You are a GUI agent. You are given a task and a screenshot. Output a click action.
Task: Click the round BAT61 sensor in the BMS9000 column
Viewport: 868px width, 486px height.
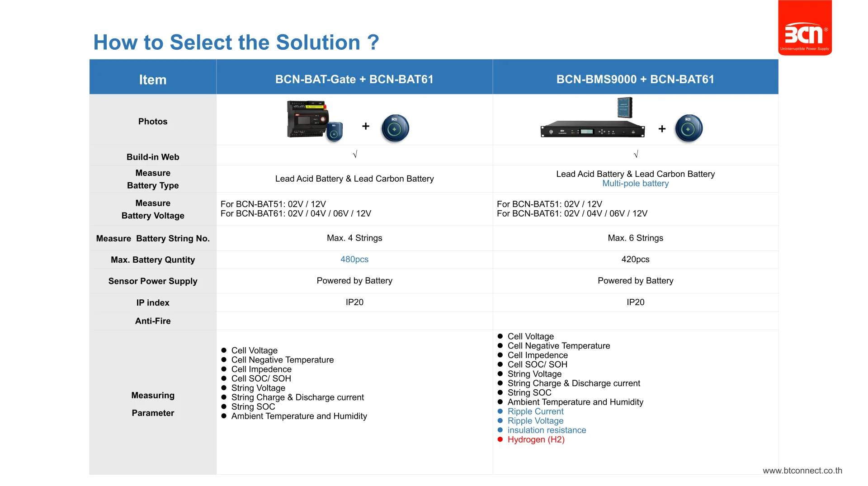689,128
